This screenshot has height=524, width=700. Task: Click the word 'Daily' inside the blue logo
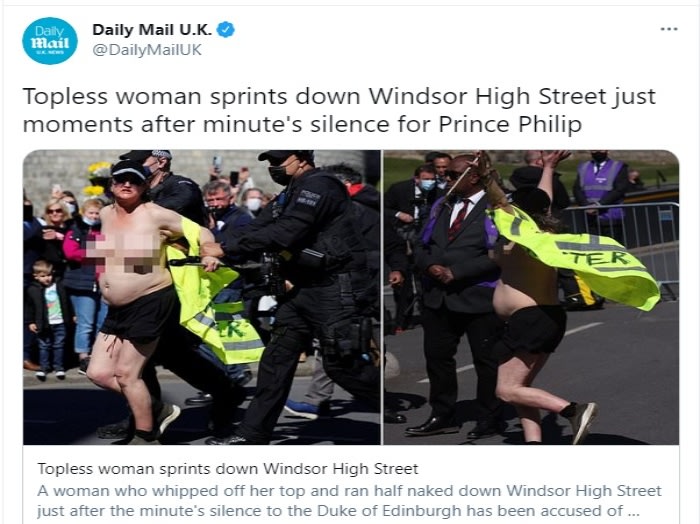coord(49,31)
